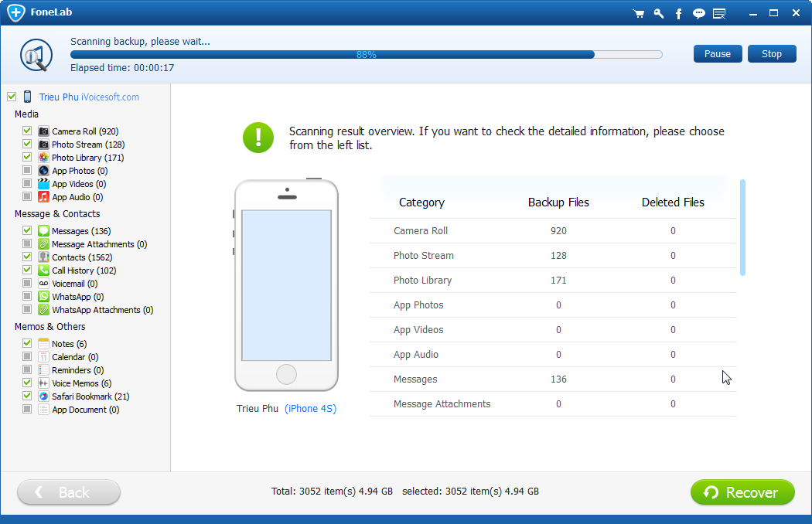Click the WhatsApp icon in sidebar
Screen dimensions: 812x524
44,297
